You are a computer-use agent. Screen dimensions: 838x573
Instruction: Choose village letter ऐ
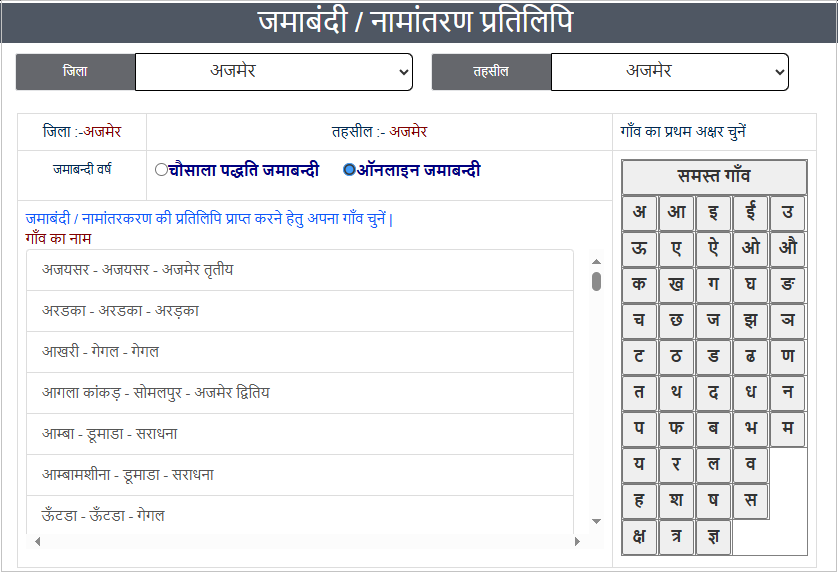713,249
